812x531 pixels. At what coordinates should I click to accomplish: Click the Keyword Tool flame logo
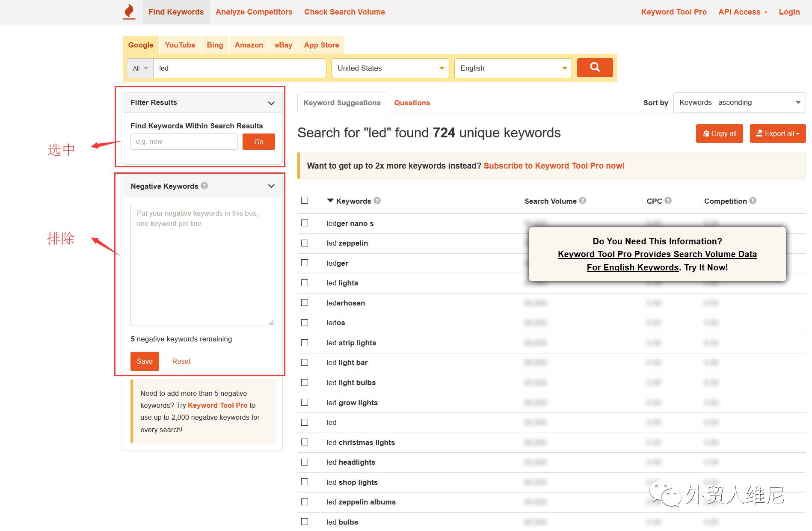[129, 12]
